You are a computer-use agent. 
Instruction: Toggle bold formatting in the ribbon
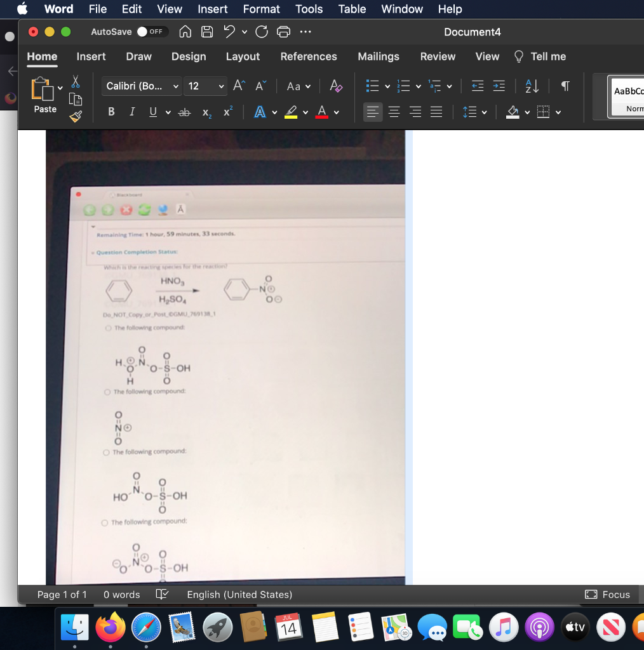click(111, 112)
